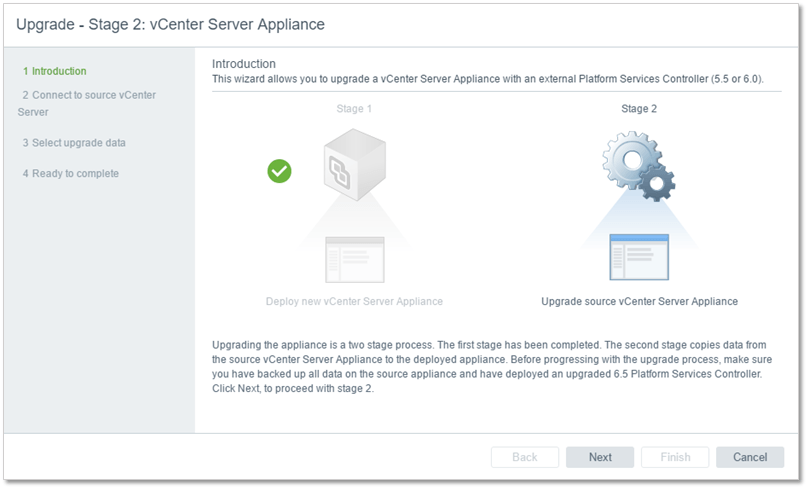808x489 pixels.
Task: Click the Stage 1 appliance cube icon
Action: coord(355,164)
